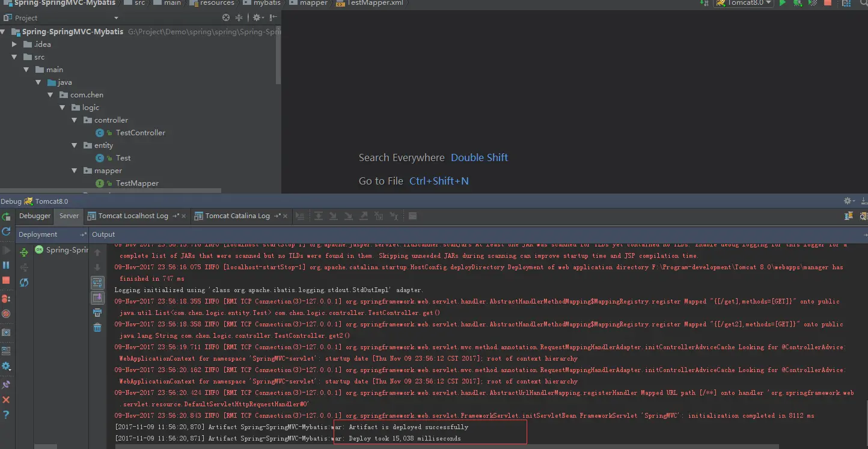Click Update application icon in debug sidebar
868x449 pixels.
tap(6, 231)
